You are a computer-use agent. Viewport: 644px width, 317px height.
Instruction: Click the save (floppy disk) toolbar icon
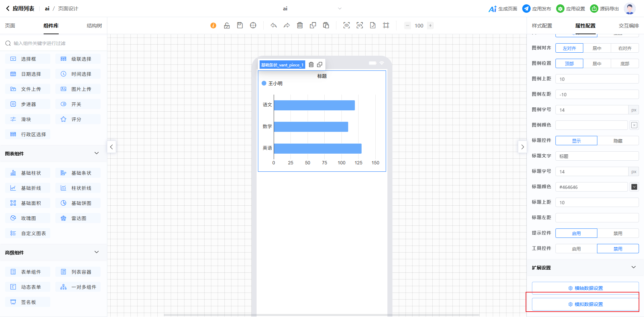[x=240, y=25]
